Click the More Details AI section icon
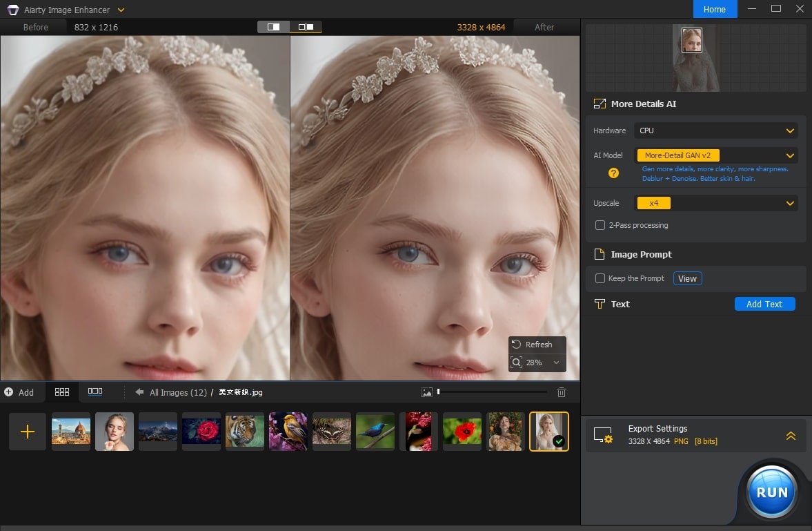 pos(599,104)
